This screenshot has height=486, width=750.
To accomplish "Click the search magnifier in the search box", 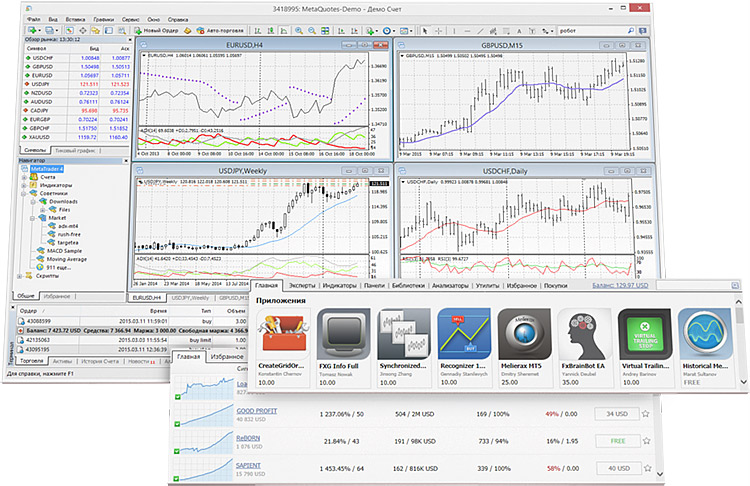I will point(630,31).
